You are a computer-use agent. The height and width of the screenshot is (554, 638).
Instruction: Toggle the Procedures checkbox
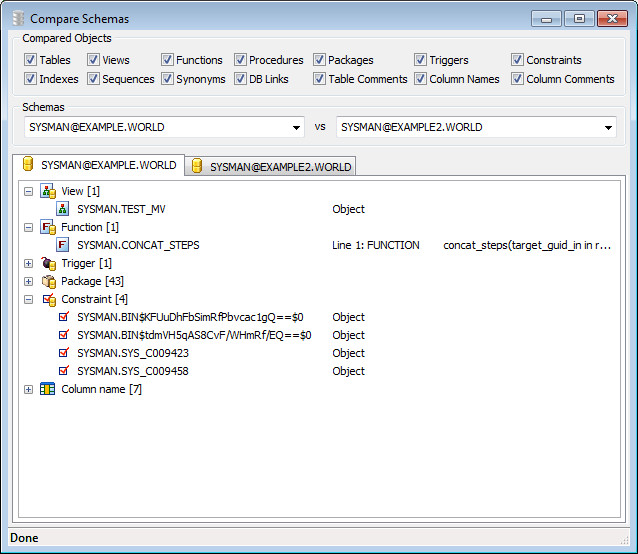tap(240, 59)
